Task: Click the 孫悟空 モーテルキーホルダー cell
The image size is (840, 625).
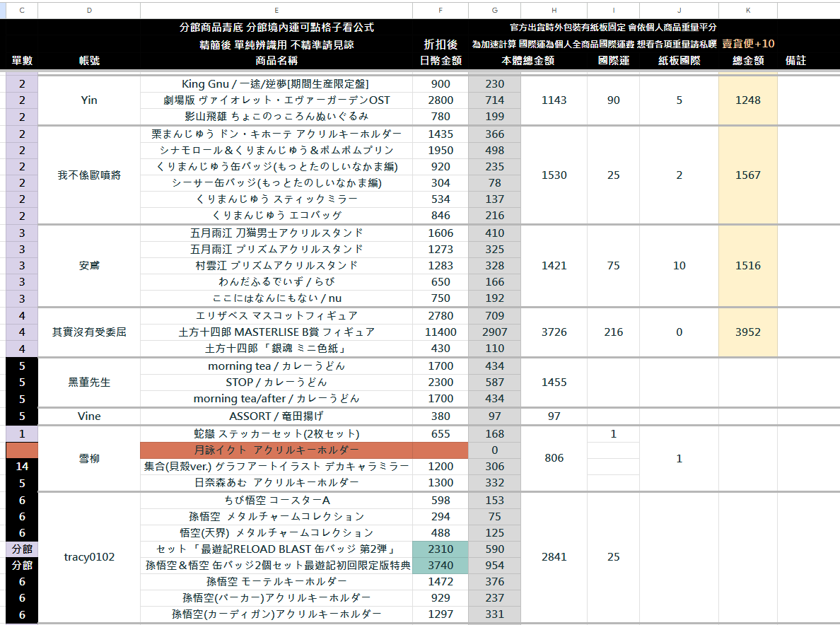Action: coord(276,582)
